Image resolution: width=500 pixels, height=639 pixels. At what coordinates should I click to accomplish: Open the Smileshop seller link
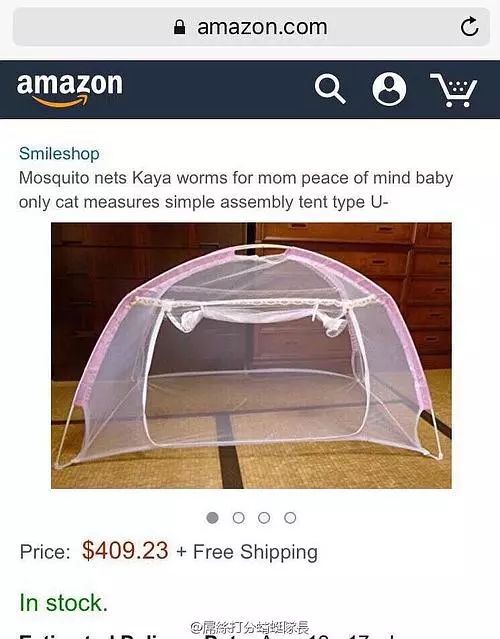59,154
